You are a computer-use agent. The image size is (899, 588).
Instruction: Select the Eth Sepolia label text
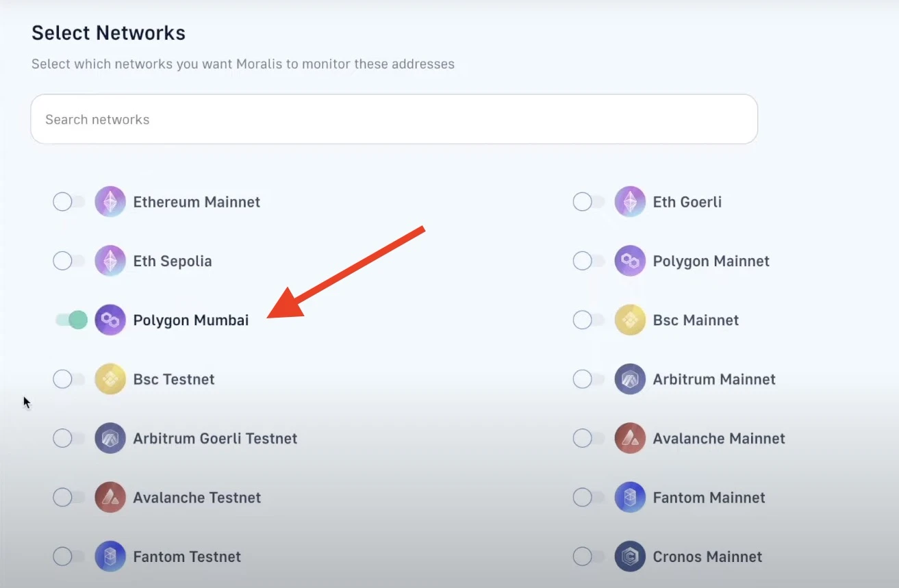point(173,261)
